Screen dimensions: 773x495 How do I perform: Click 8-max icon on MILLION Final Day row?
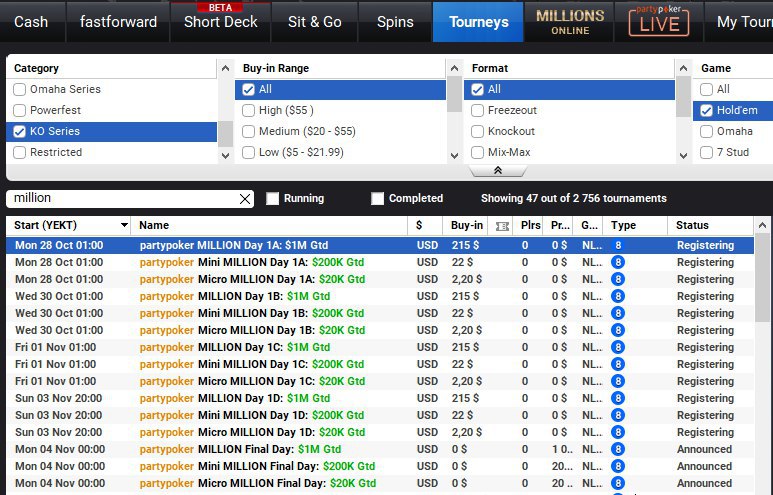click(x=618, y=449)
